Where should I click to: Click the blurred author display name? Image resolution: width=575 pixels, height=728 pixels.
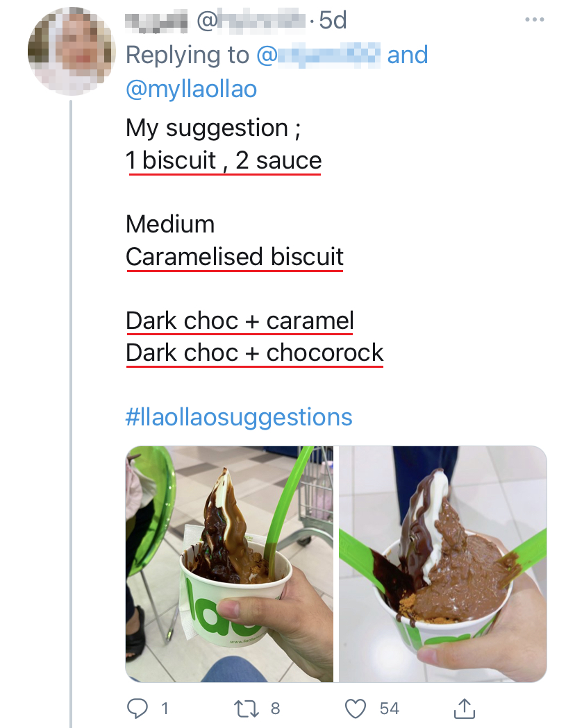point(156,22)
